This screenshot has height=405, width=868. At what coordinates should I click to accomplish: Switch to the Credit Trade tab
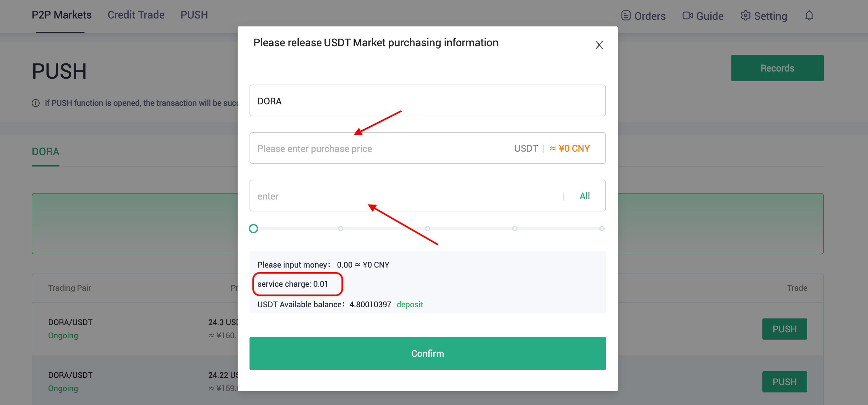coord(136,15)
